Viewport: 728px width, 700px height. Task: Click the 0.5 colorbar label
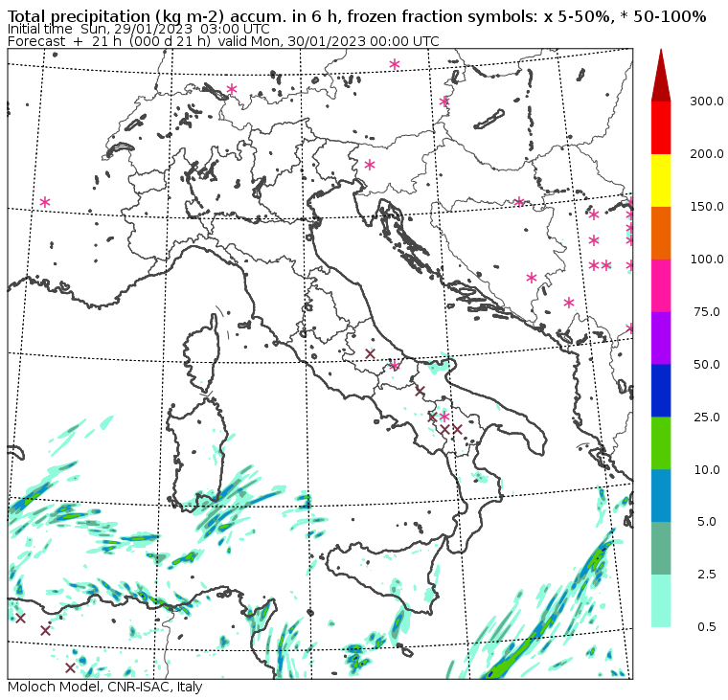[707, 627]
